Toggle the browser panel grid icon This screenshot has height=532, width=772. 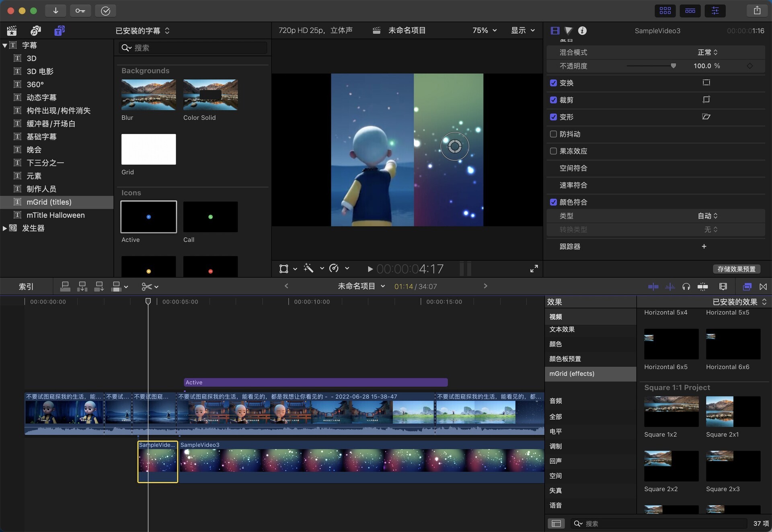[665, 10]
